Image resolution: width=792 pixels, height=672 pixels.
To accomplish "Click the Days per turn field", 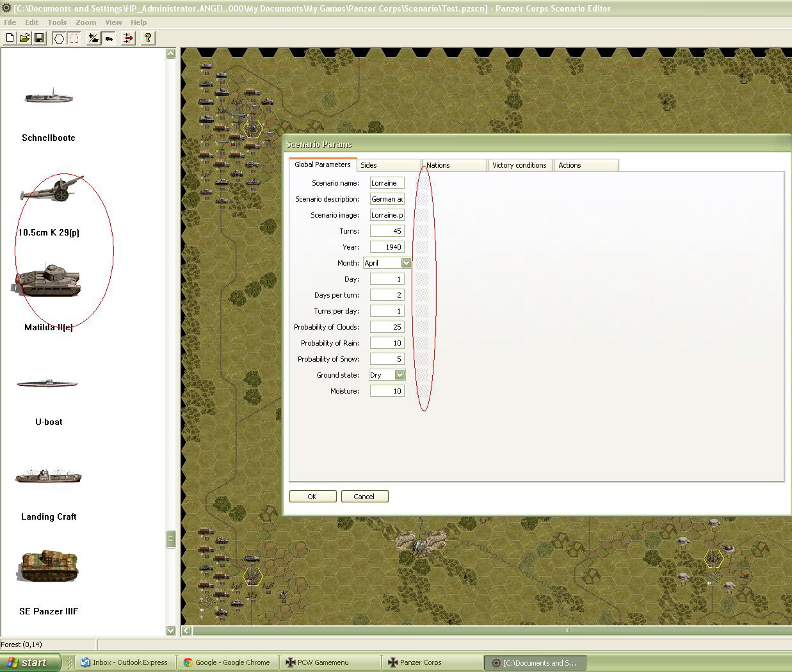I will coord(387,295).
